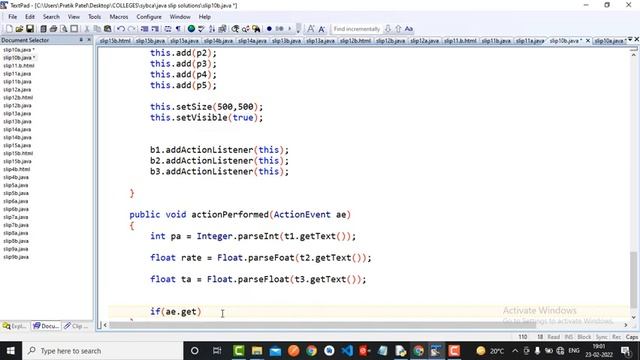Viewport: 640px width, 360px height.
Task: Open the Help menu
Action: click(x=204, y=17)
